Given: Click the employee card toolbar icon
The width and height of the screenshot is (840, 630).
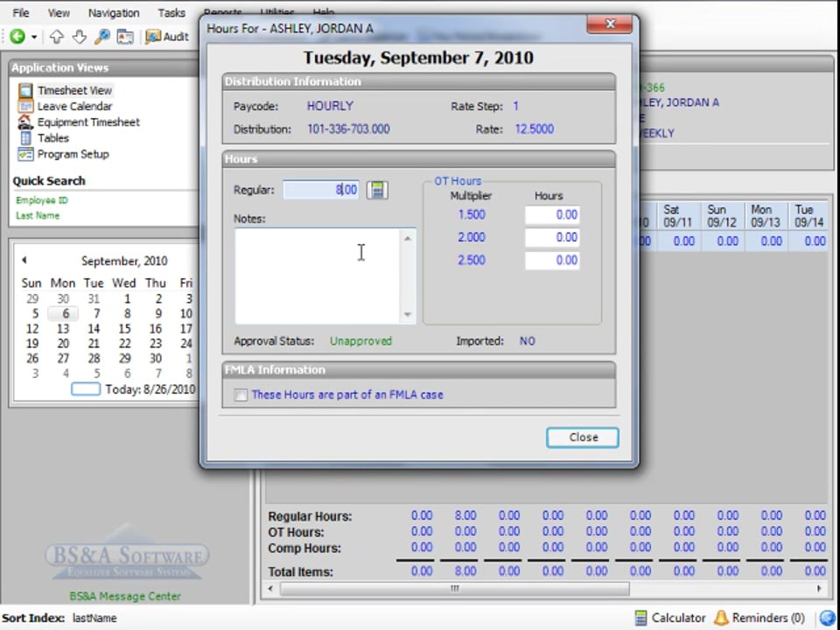Looking at the screenshot, I should tap(125, 37).
